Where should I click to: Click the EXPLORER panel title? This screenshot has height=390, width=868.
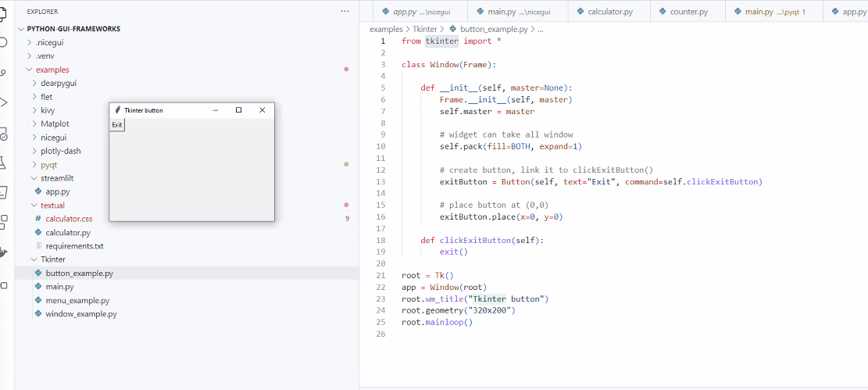point(43,11)
